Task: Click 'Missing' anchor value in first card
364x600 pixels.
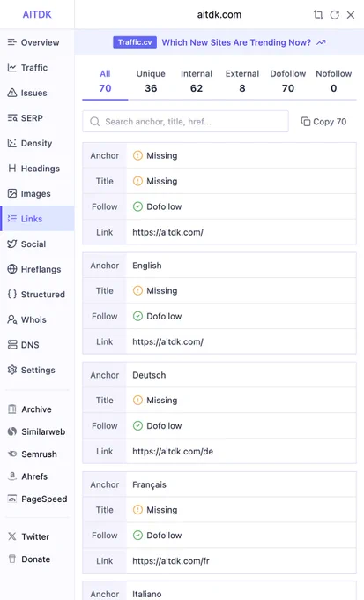Action: 162,156
